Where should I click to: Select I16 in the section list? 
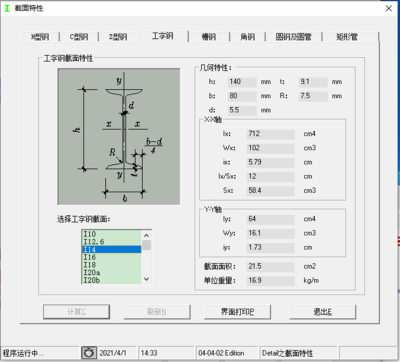[x=112, y=257]
